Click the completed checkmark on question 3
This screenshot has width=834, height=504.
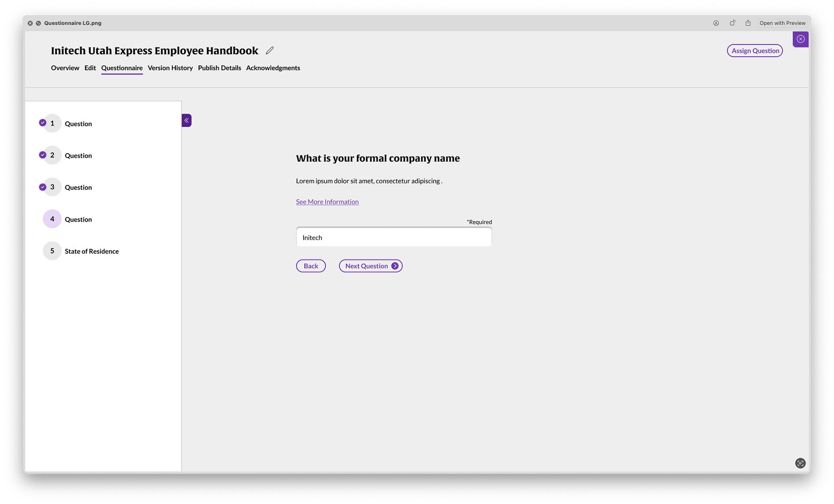tap(43, 187)
